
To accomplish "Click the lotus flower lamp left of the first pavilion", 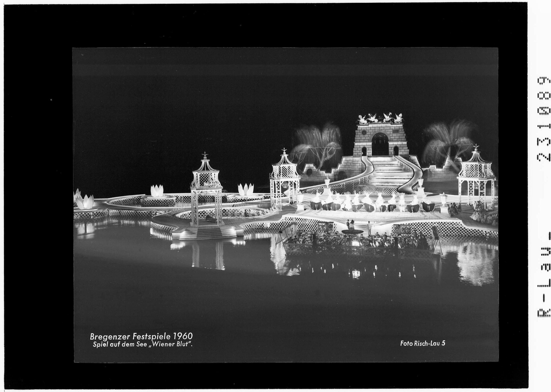I will [157, 191].
